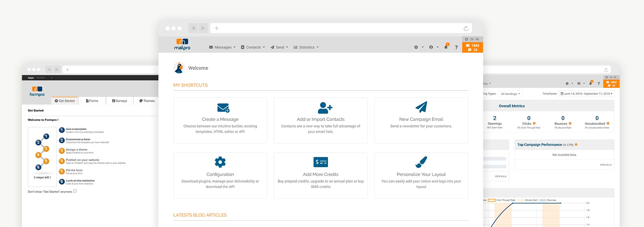Click the Welcome bird mascot avatar

(179, 68)
